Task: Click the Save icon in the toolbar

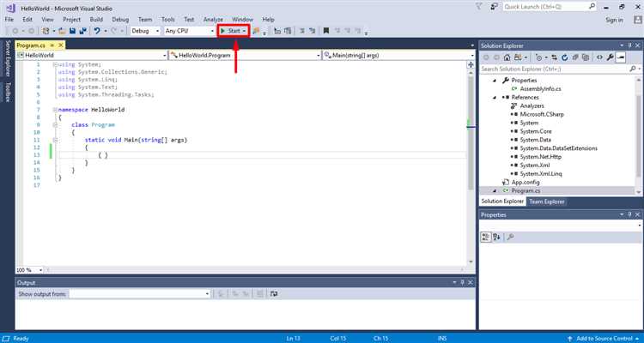Action: (x=73, y=31)
